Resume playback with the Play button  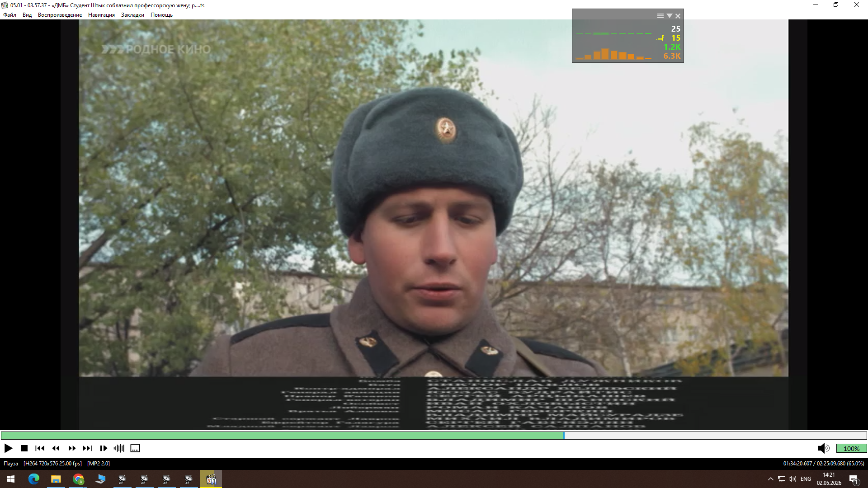coord(8,448)
